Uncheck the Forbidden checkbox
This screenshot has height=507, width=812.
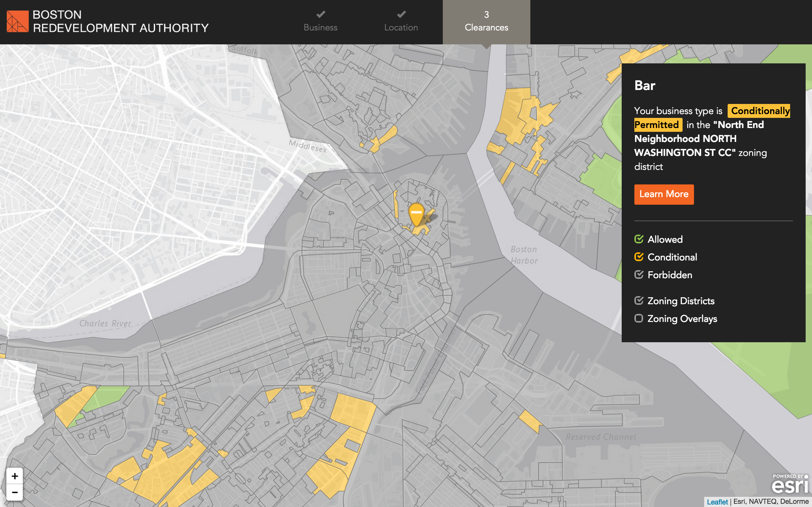tap(639, 275)
